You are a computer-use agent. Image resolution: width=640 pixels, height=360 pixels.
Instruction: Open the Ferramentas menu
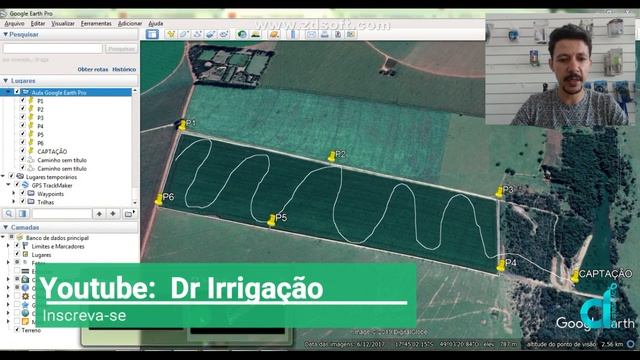[x=96, y=24]
